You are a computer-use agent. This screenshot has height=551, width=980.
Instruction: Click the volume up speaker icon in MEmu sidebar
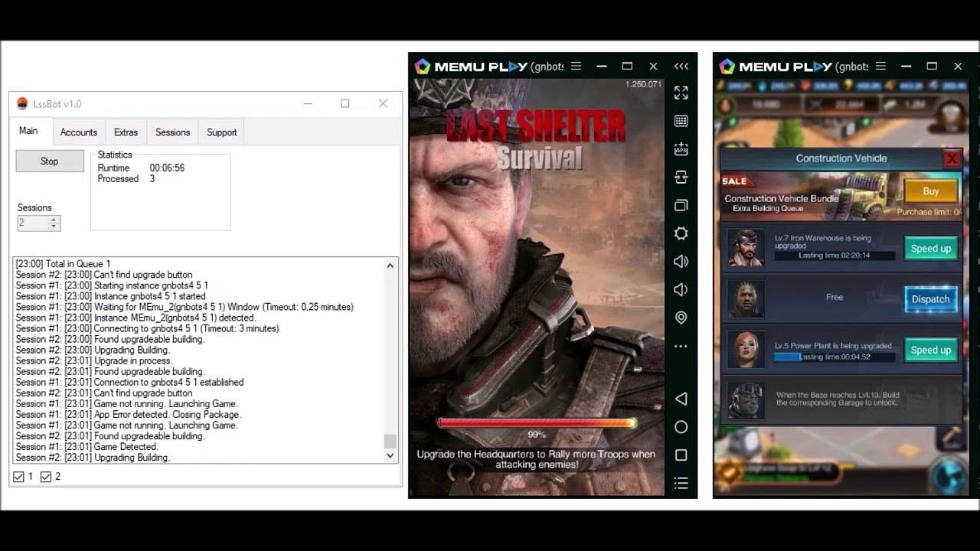pyautogui.click(x=681, y=262)
